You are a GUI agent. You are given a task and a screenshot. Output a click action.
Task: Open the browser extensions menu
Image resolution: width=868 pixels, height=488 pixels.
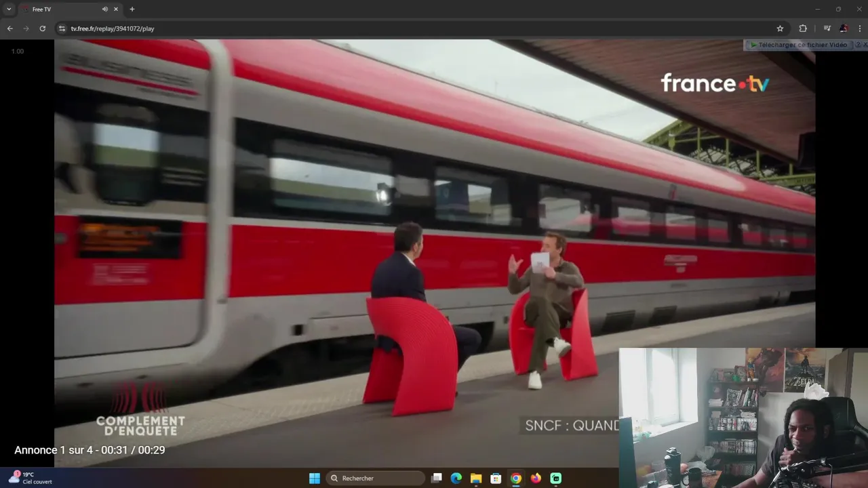[803, 28]
